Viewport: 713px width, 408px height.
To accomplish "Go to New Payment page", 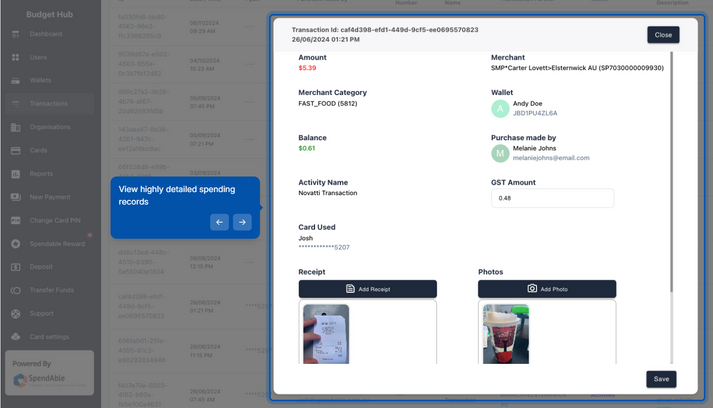I will click(50, 197).
